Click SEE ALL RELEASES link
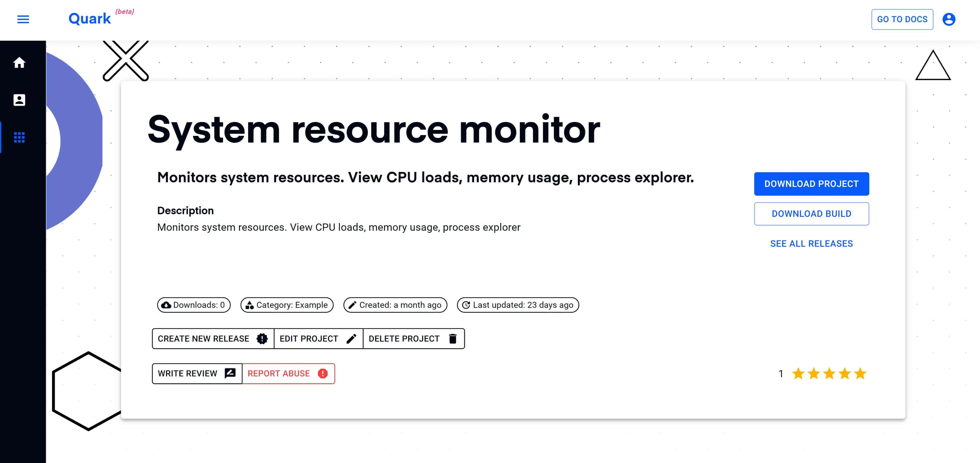This screenshot has width=980, height=463. click(x=811, y=243)
